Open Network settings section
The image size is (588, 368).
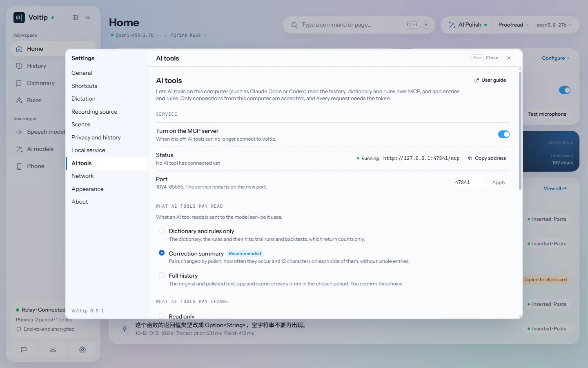coord(106,176)
